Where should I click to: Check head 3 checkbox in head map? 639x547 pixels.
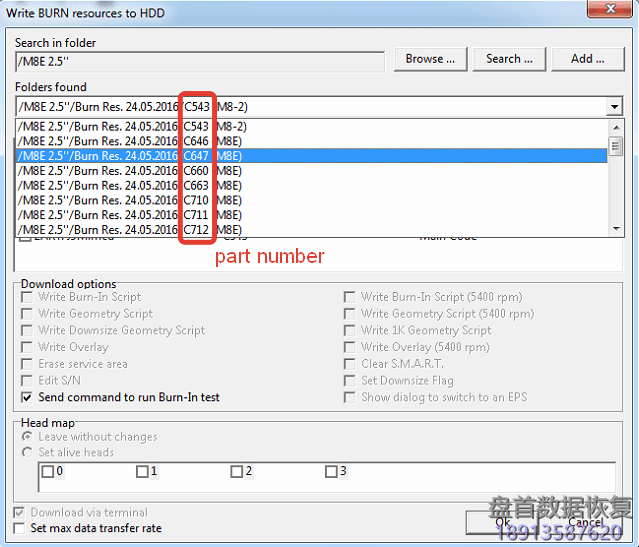(331, 472)
